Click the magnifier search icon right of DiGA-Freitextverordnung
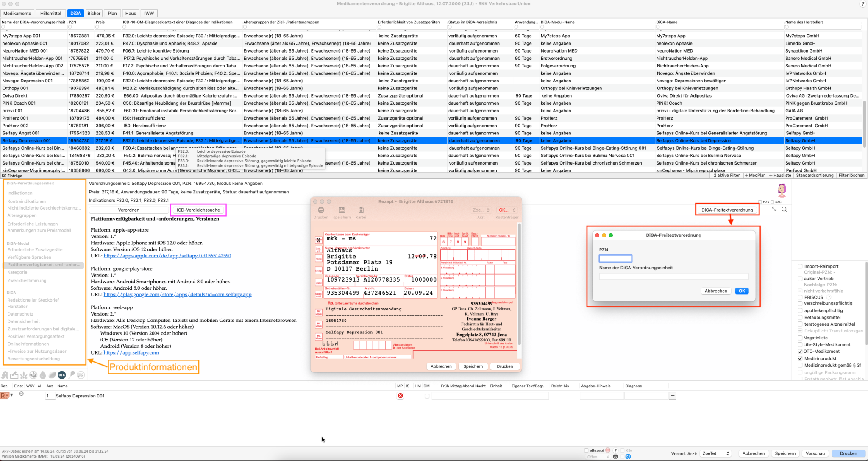Screen dimensions: 868x461 (785, 210)
